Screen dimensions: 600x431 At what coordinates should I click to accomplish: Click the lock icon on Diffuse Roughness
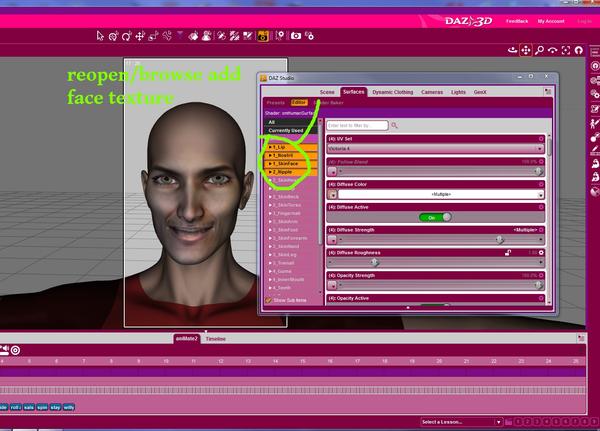(508, 253)
